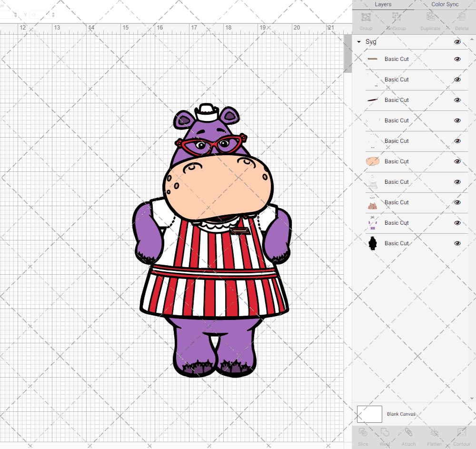Collapse the Svg group arrow
Screen dimensions: 476x449
(359, 42)
